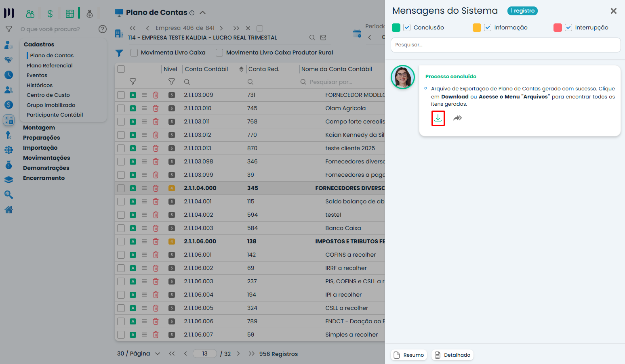The height and width of the screenshot is (364, 625).
Task: Open the help question mark icon
Action: pyautogui.click(x=103, y=29)
